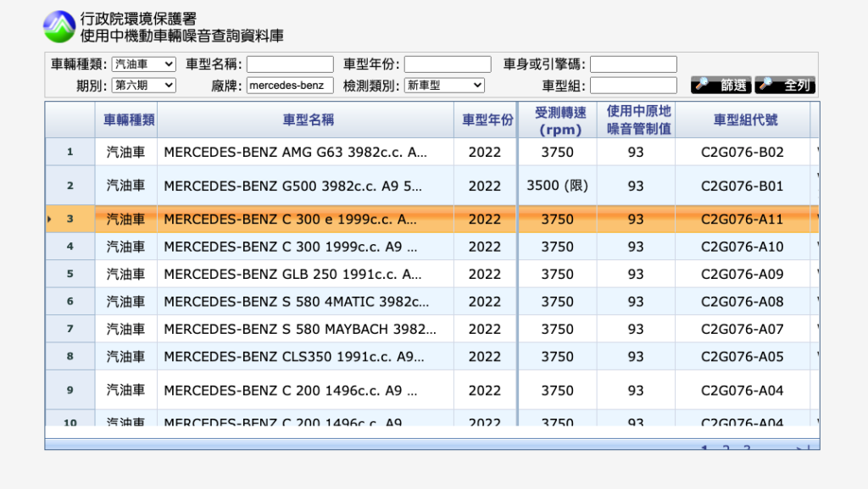
Task: Click the 全列 list-all button
Action: tap(785, 86)
